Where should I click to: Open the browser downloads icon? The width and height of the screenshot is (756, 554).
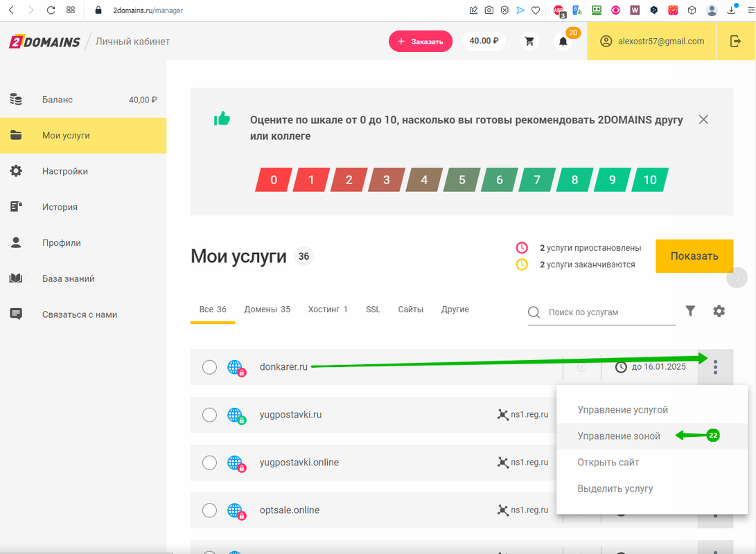click(x=732, y=10)
